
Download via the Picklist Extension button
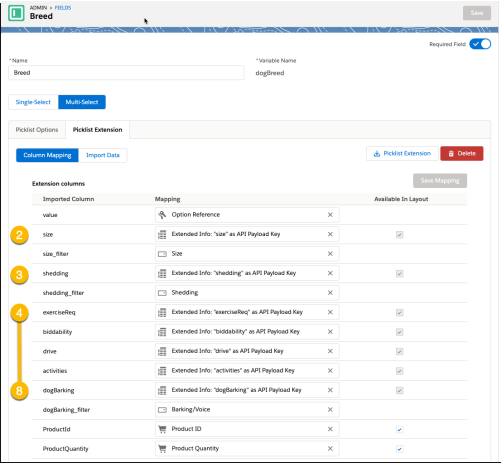(x=402, y=154)
